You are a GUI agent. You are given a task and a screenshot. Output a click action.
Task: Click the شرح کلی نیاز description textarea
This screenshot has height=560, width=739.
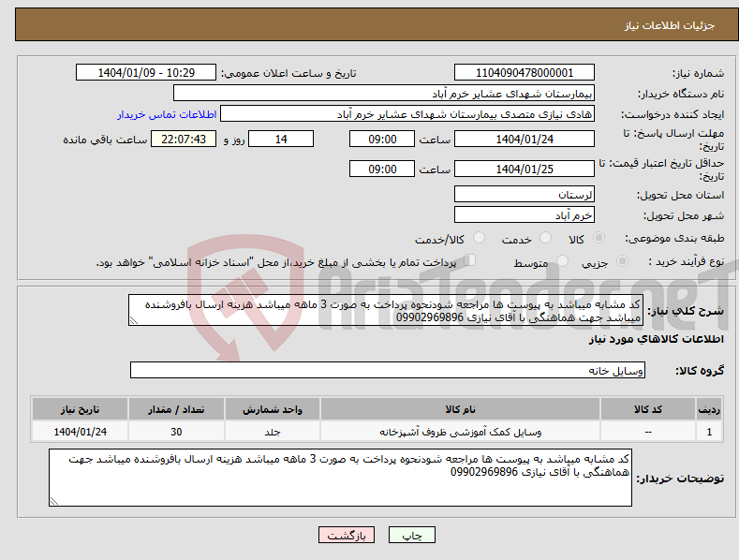coord(386,310)
